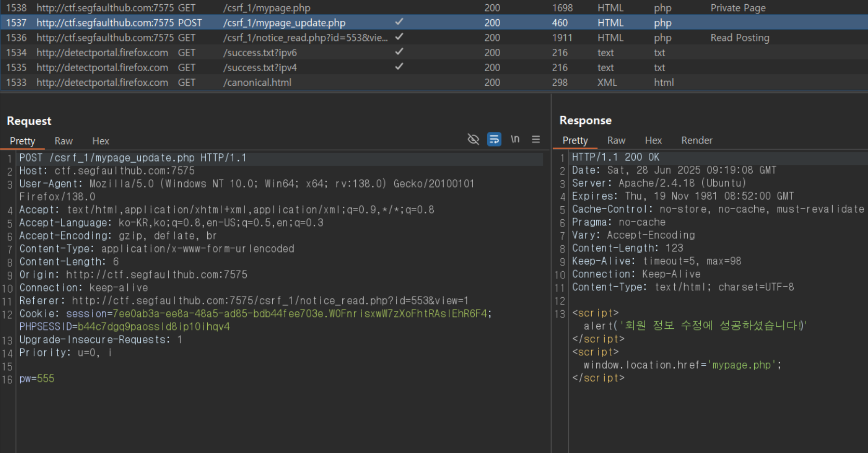The height and width of the screenshot is (453, 868).
Task: Switch to the Request Hex tab
Action: point(101,141)
